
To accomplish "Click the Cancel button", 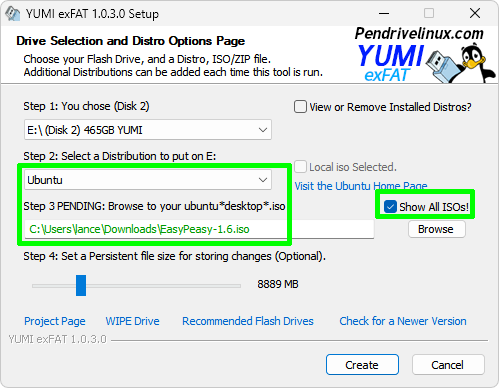I will 448,365.
